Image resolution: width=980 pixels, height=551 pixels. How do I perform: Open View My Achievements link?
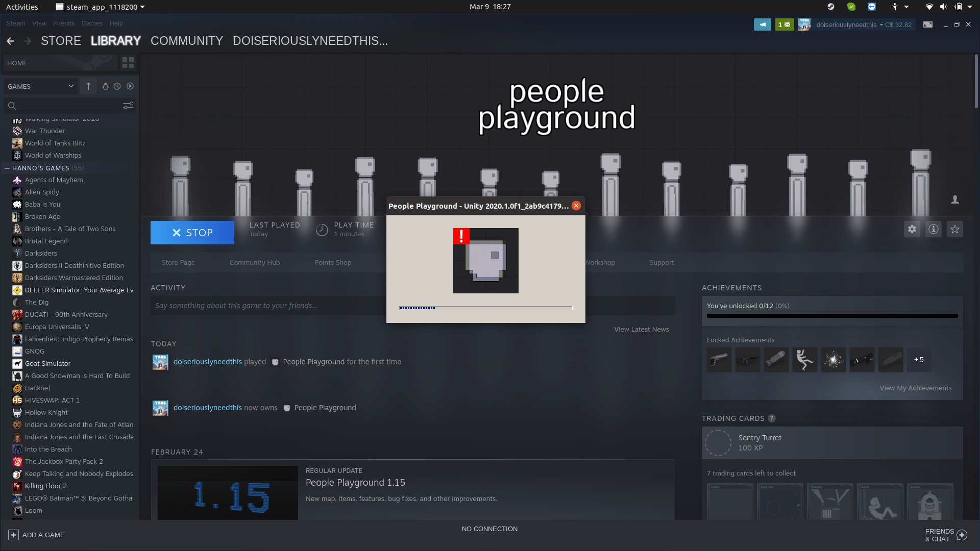tap(915, 388)
